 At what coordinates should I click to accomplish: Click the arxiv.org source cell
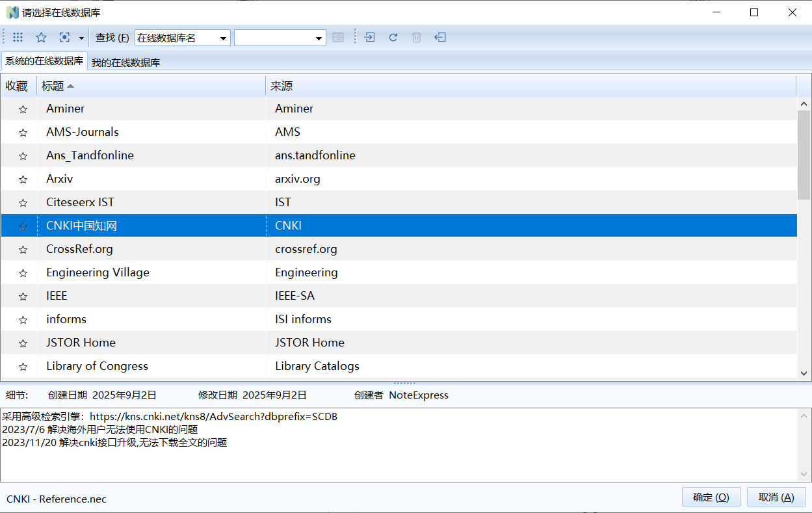coord(298,179)
